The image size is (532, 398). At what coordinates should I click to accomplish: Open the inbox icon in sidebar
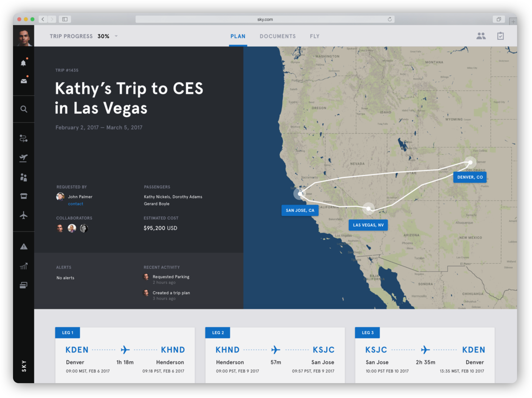coord(23,81)
